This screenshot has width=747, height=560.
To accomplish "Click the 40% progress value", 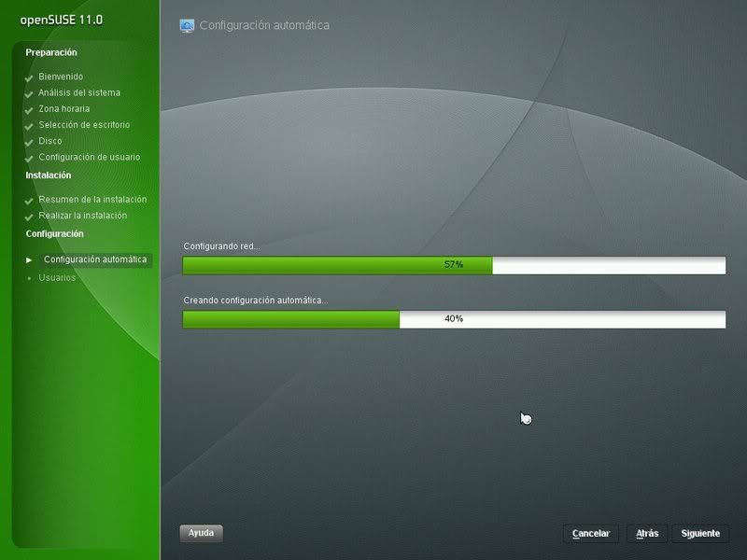I will click(x=454, y=318).
